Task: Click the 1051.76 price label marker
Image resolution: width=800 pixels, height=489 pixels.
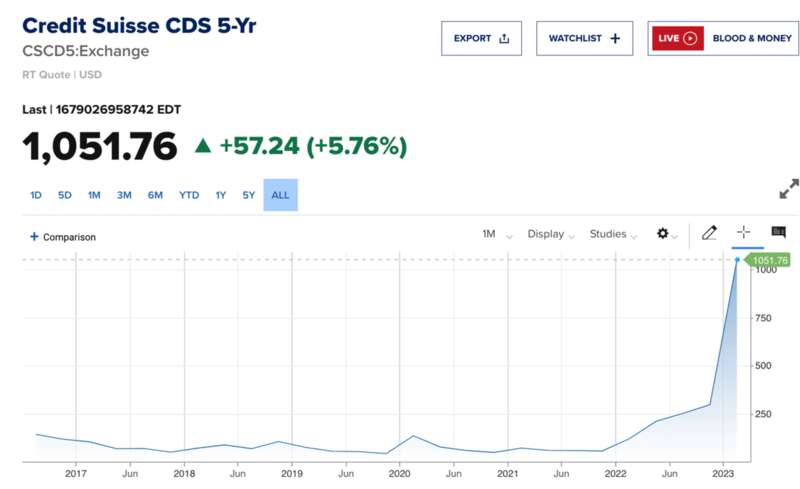Action: point(768,260)
